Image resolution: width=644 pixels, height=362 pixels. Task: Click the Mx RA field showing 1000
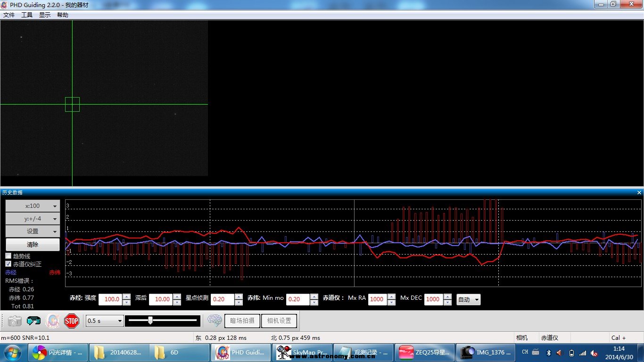tap(378, 299)
